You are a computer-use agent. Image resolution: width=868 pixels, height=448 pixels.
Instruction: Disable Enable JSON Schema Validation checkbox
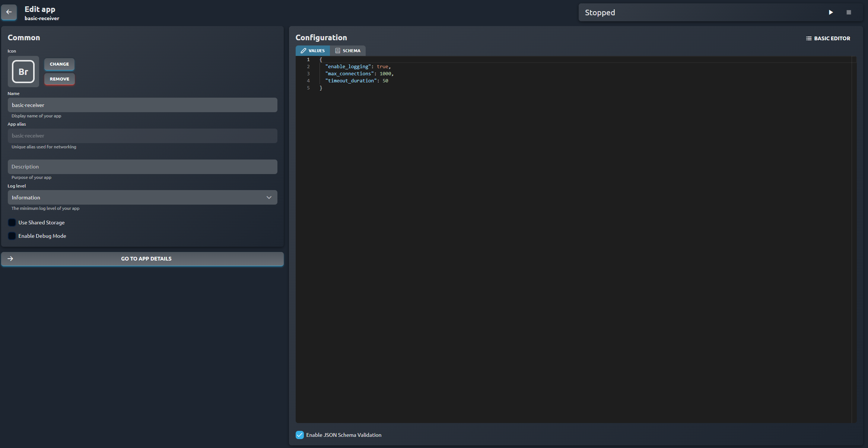[300, 435]
